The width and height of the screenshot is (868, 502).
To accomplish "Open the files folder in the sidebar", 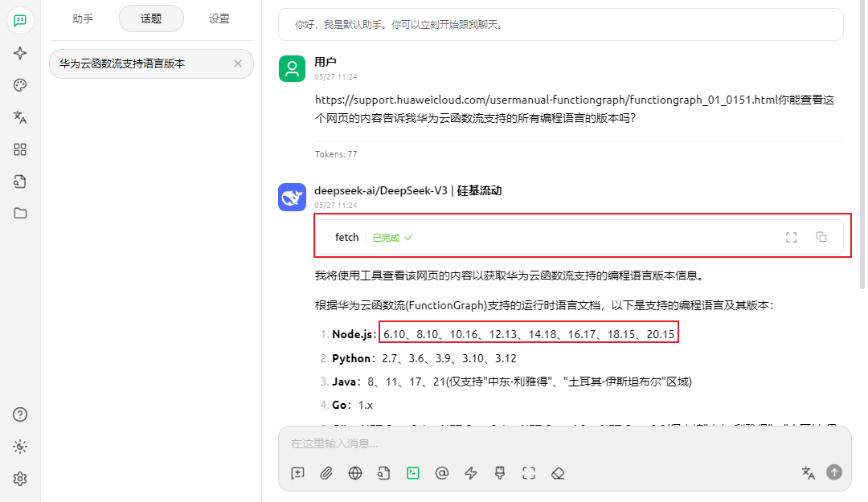I will pyautogui.click(x=20, y=213).
